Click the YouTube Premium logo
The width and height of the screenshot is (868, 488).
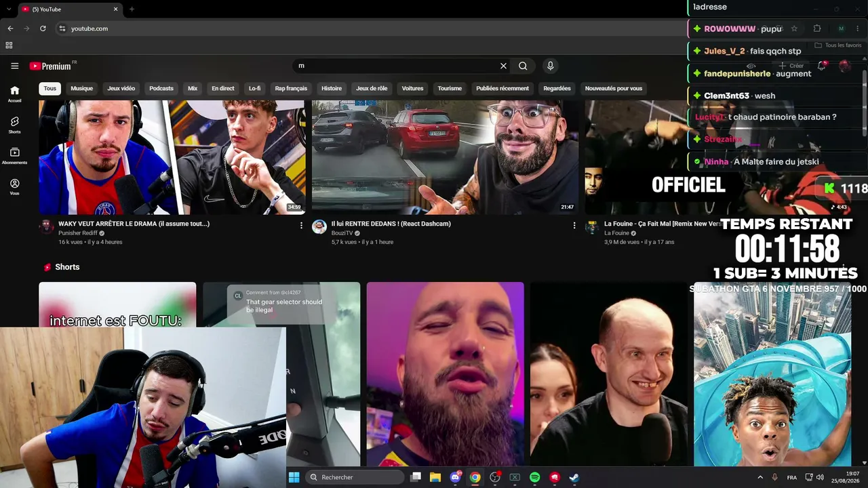pos(50,66)
